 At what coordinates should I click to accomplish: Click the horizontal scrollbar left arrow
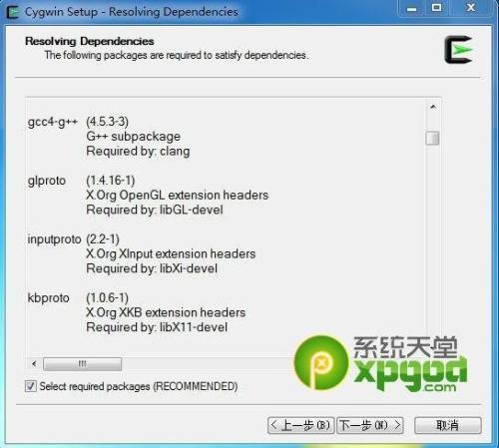(34, 363)
